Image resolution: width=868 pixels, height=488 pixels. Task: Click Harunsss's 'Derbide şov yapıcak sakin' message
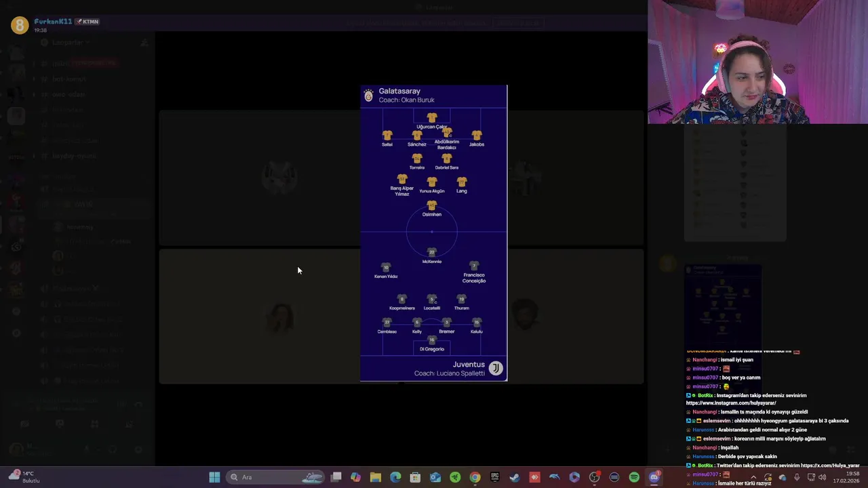click(732, 456)
